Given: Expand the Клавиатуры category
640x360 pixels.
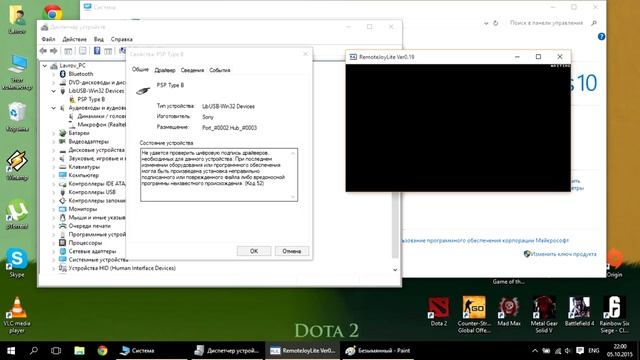Looking at the screenshot, I should [x=53, y=167].
